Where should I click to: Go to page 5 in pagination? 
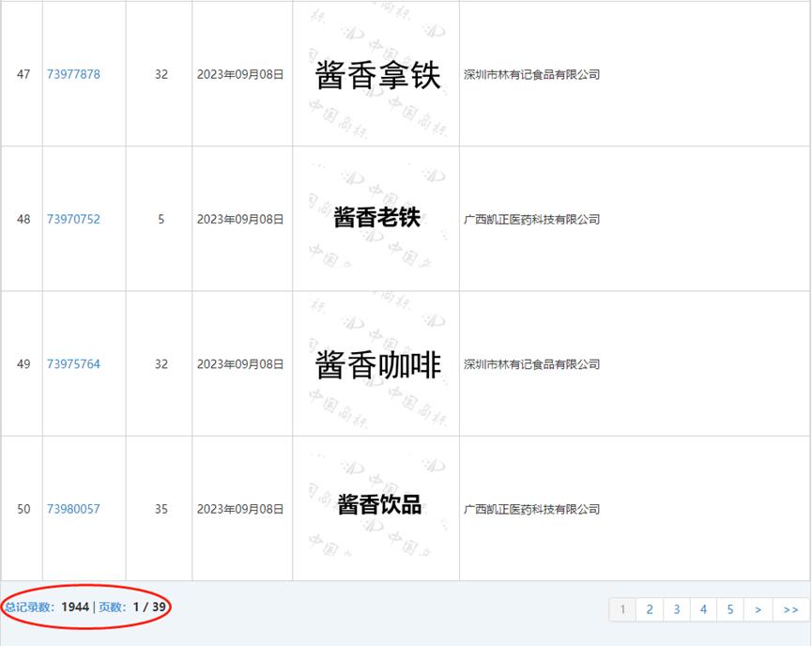pos(730,609)
